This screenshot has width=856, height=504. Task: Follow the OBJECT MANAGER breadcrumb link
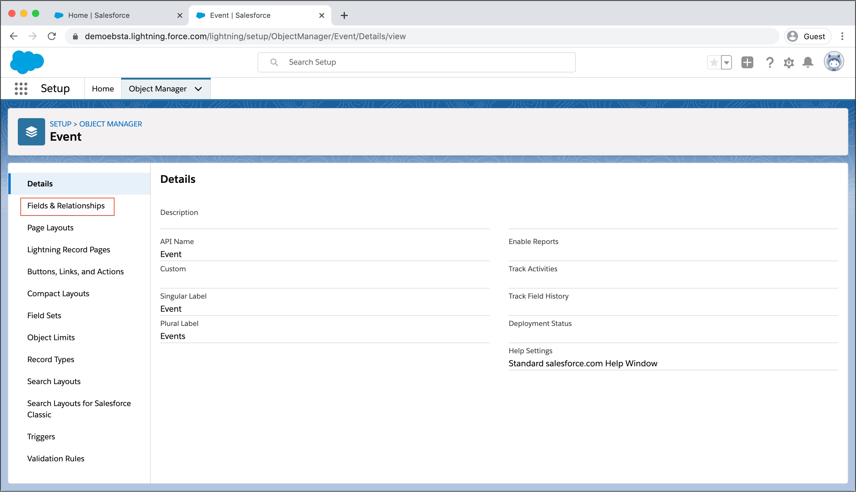(110, 124)
